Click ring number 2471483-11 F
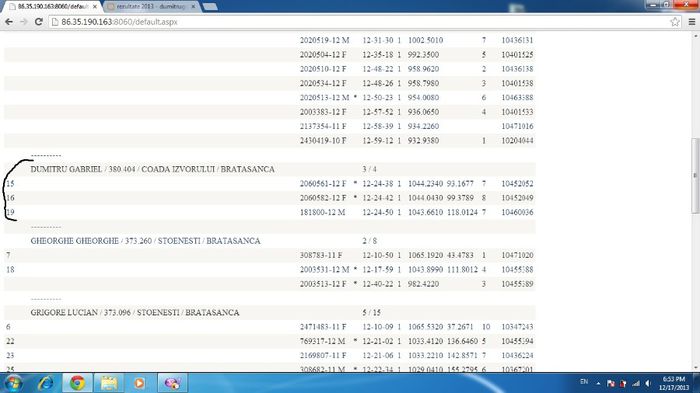Image resolution: width=700 pixels, height=393 pixels. point(323,326)
